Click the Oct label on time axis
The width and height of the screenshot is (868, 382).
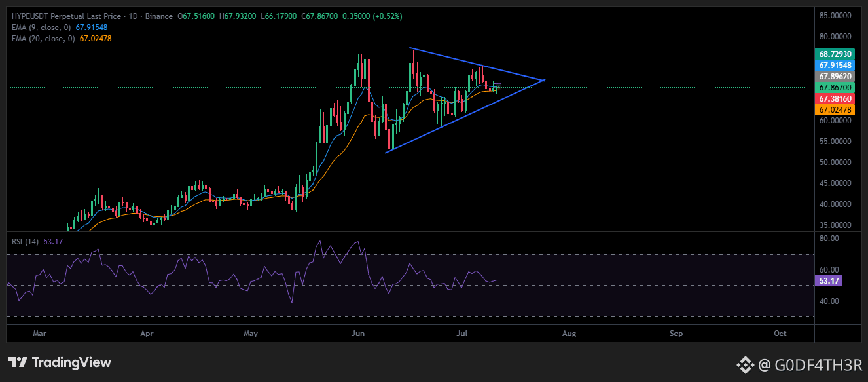pos(780,334)
